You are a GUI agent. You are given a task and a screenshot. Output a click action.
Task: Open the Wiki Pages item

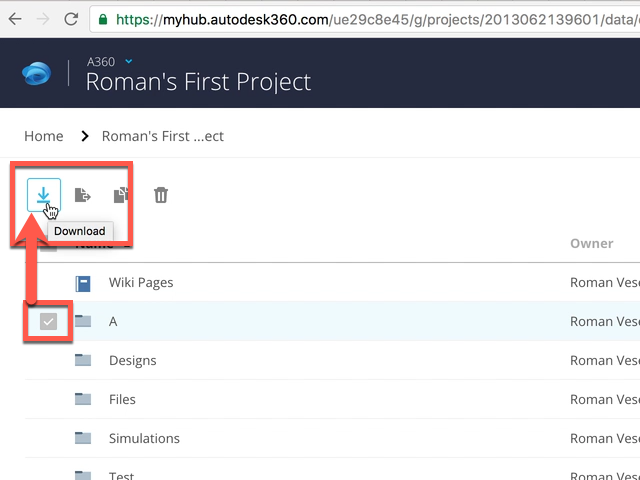(141, 283)
